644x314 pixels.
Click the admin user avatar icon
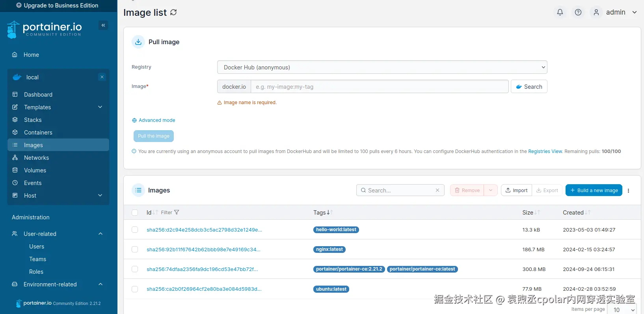[596, 12]
